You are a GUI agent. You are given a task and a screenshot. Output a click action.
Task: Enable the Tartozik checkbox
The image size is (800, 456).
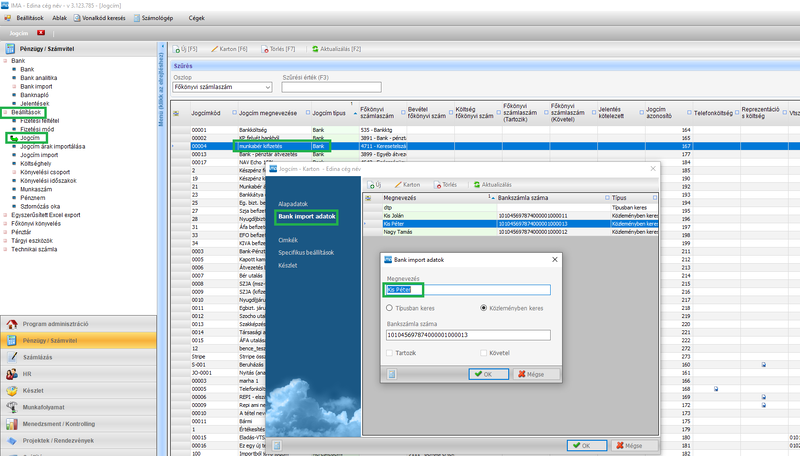click(x=391, y=353)
